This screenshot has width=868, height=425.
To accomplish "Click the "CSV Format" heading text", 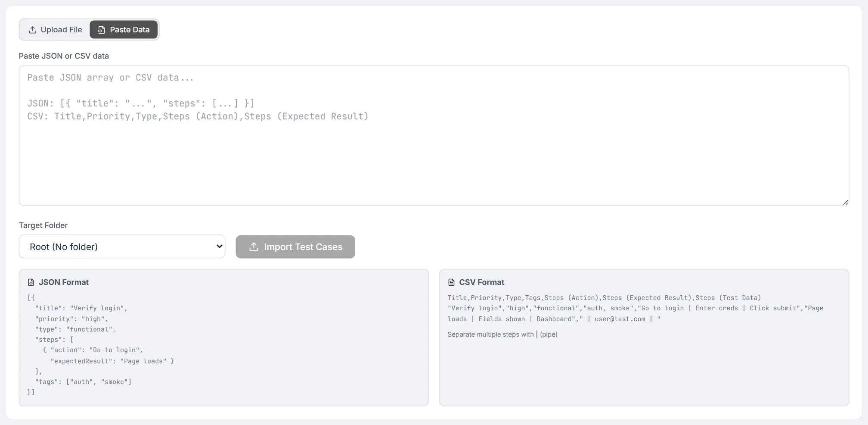I will tap(481, 282).
